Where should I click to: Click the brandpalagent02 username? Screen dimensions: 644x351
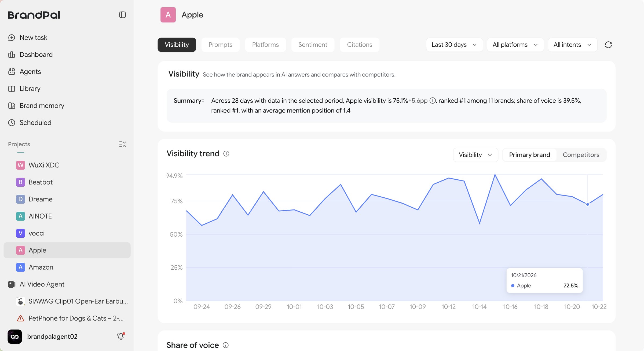(x=52, y=336)
